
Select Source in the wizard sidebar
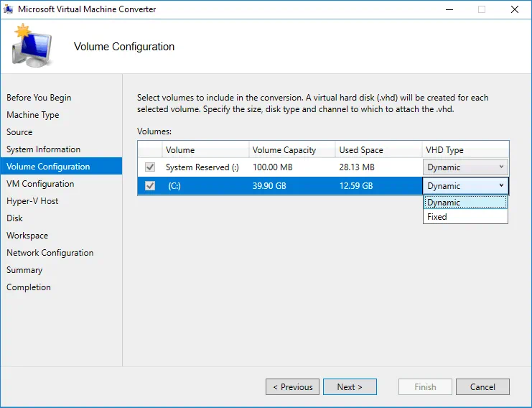coord(19,132)
